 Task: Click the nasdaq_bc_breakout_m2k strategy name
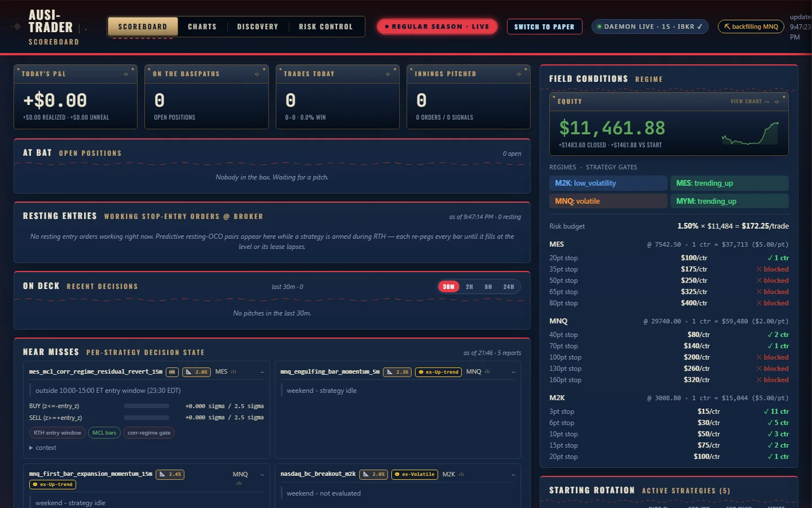pos(318,474)
